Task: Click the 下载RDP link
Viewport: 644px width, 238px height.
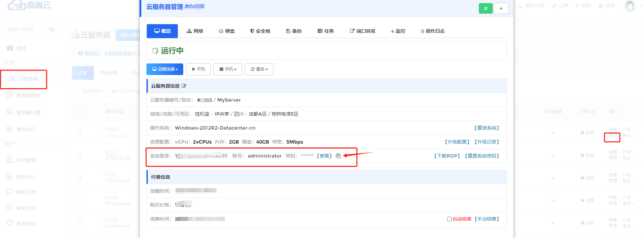Action: pyautogui.click(x=447, y=156)
